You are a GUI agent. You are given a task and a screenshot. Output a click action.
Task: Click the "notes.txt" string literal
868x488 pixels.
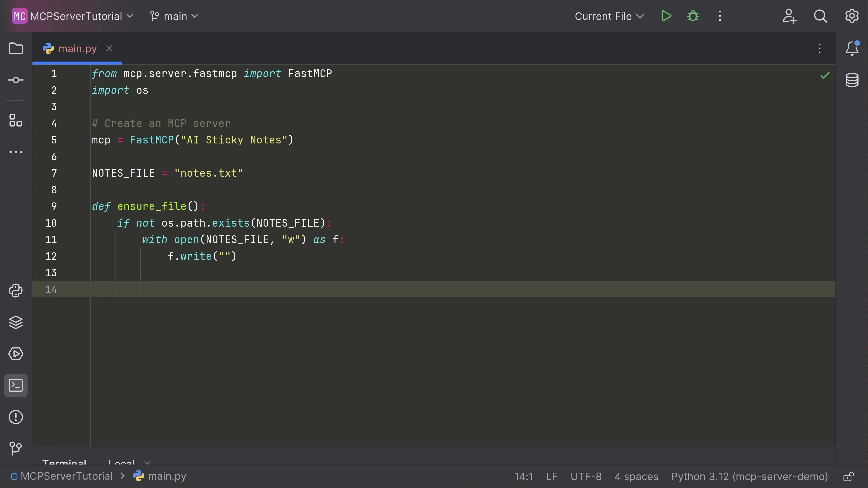coord(209,173)
